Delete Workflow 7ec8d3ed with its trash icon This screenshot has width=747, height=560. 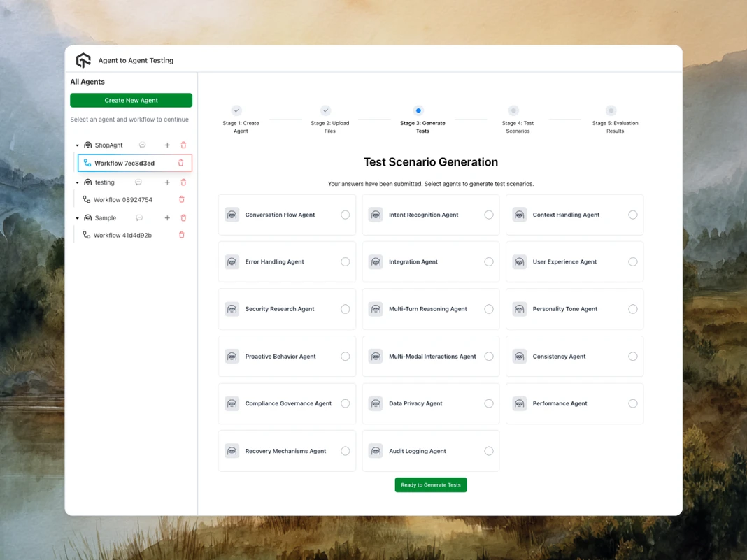[x=181, y=163]
